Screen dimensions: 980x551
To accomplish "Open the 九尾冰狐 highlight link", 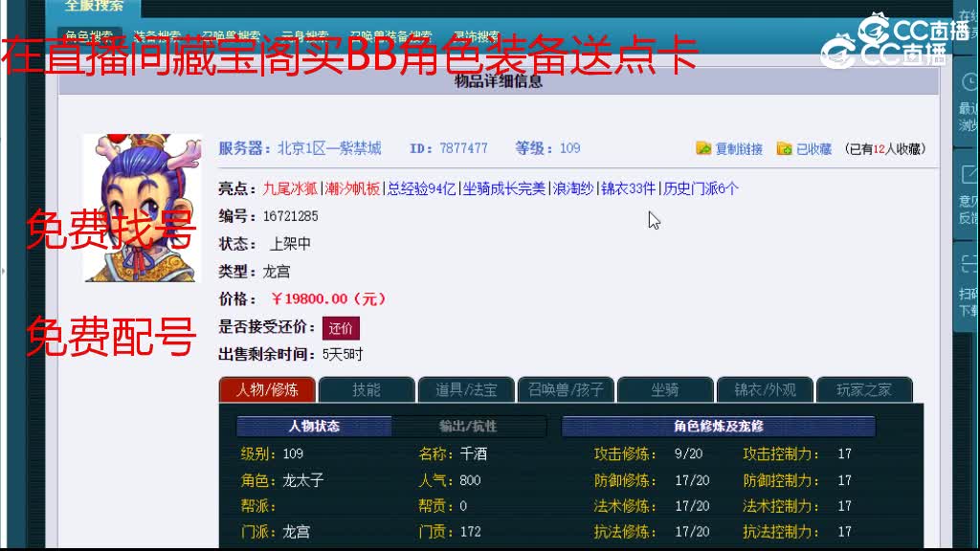I will pos(290,187).
